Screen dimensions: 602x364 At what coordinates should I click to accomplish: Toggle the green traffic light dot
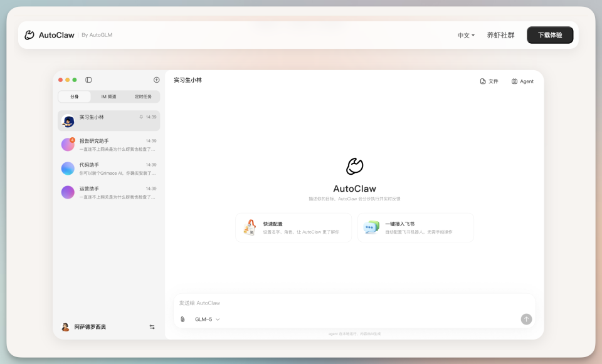click(75, 80)
